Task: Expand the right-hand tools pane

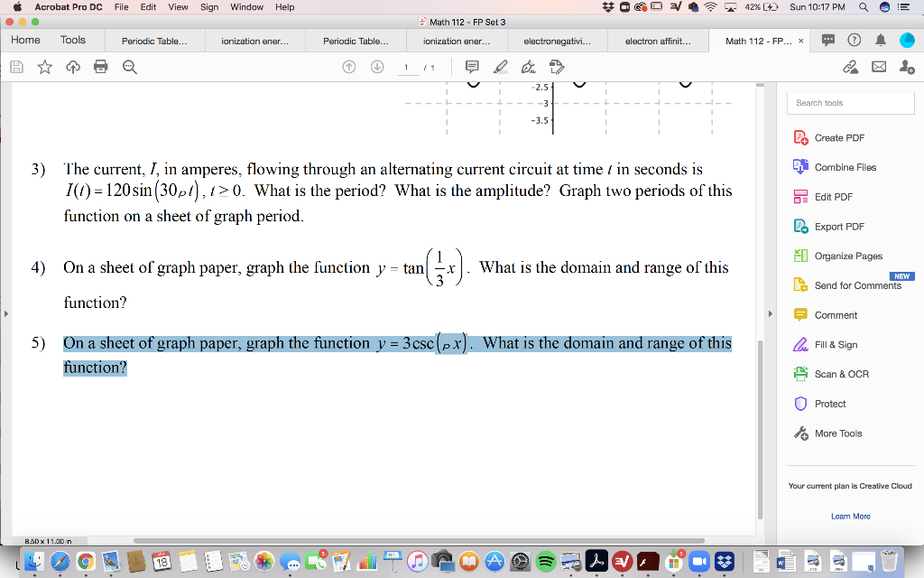Action: (769, 313)
